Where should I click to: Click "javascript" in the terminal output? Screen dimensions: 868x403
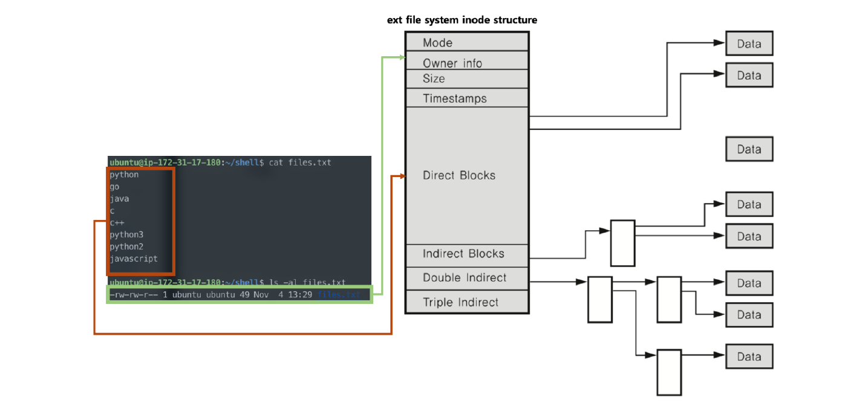[x=134, y=259]
